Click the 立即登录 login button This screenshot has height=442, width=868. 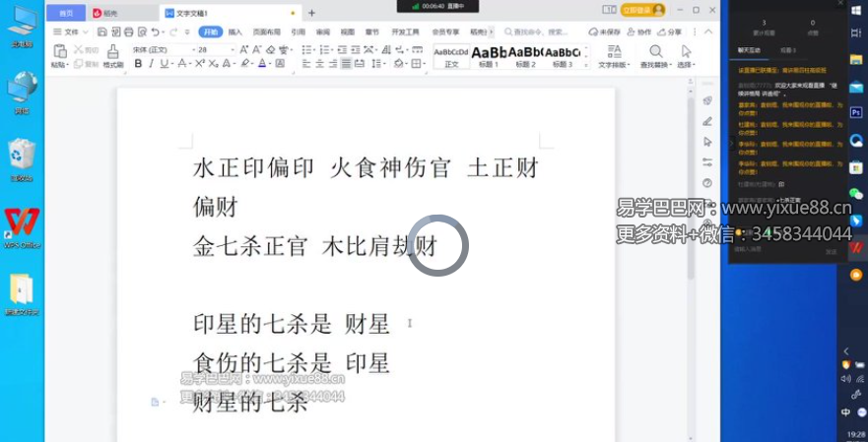(x=642, y=10)
